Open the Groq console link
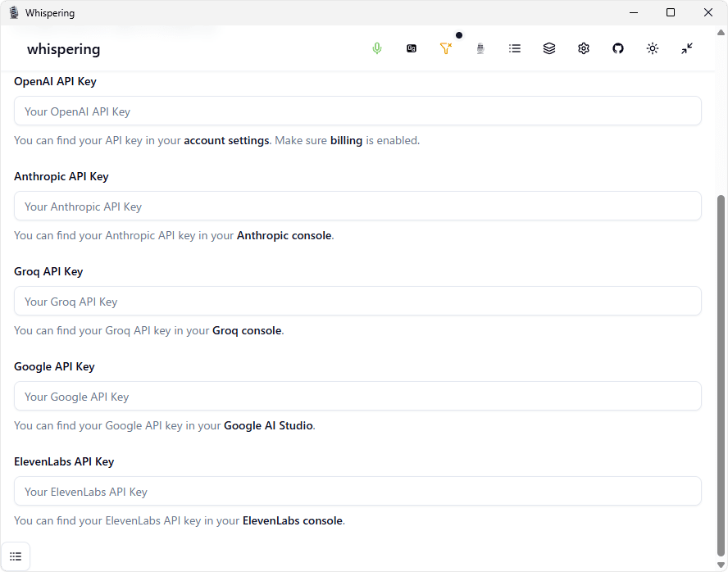Viewport: 728px width, 572px height. pos(247,331)
